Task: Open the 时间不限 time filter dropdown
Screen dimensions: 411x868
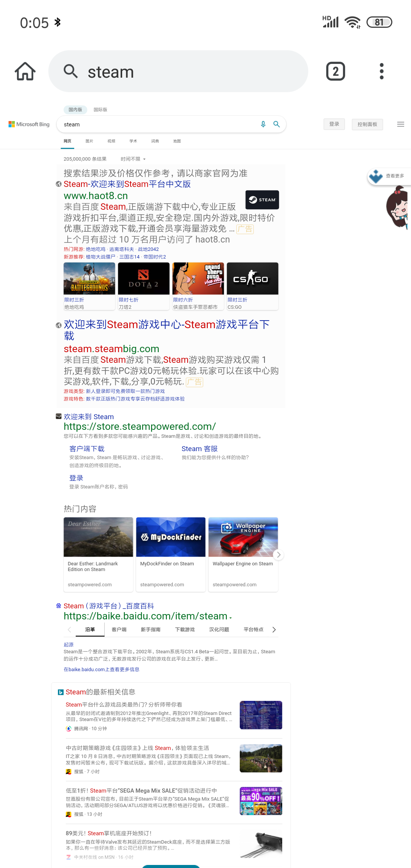Action: 133,159
